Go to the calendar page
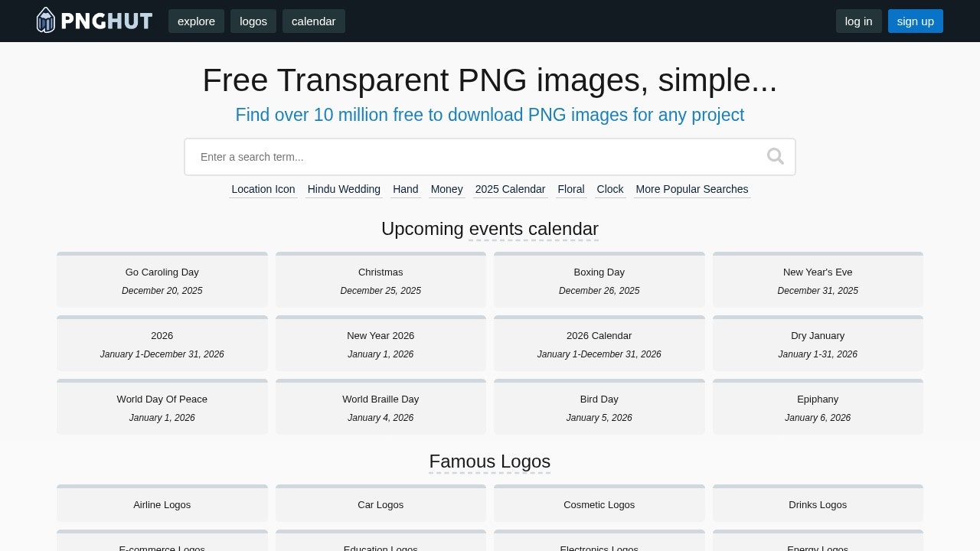Screen dimensions: 980x551 (313, 21)
